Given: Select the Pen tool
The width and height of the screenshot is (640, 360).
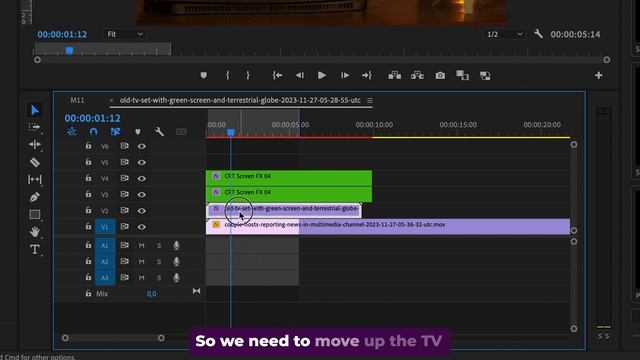Looking at the screenshot, I should point(35,197).
